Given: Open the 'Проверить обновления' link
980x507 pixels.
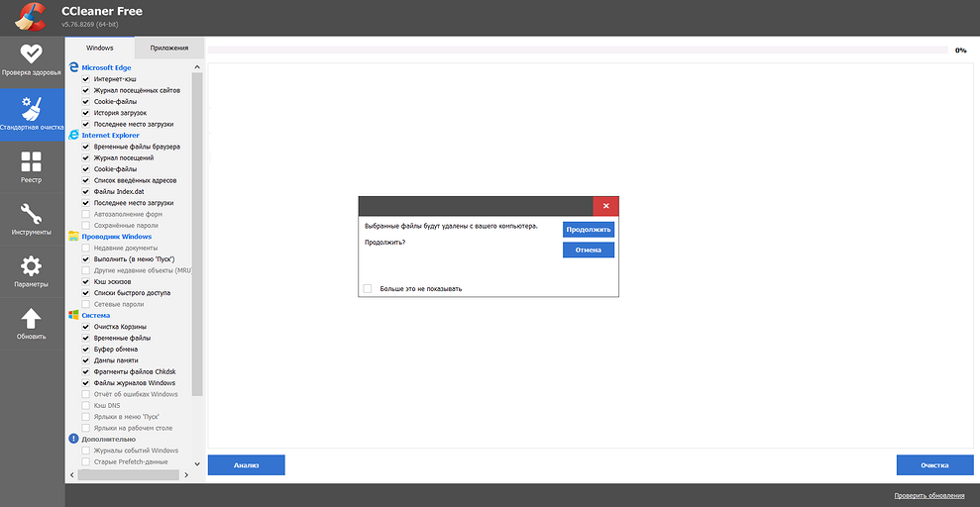Looking at the screenshot, I should [x=928, y=495].
